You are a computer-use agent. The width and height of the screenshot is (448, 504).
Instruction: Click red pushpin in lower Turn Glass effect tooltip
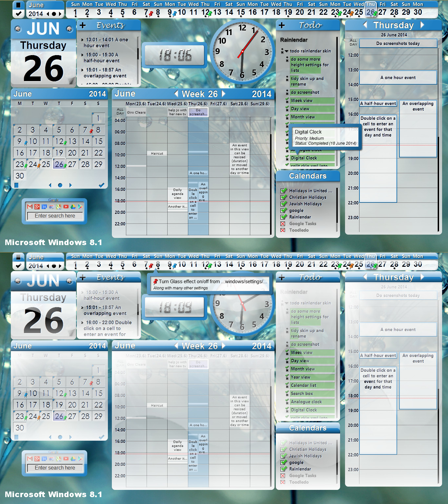pyautogui.click(x=156, y=281)
